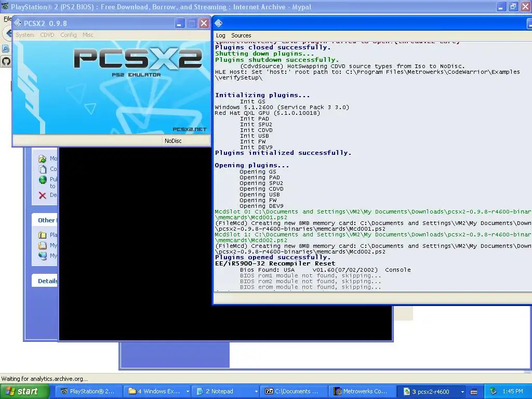The height and width of the screenshot is (399, 532).
Task: Click the system tray icon beside the clock
Action: (x=494, y=391)
